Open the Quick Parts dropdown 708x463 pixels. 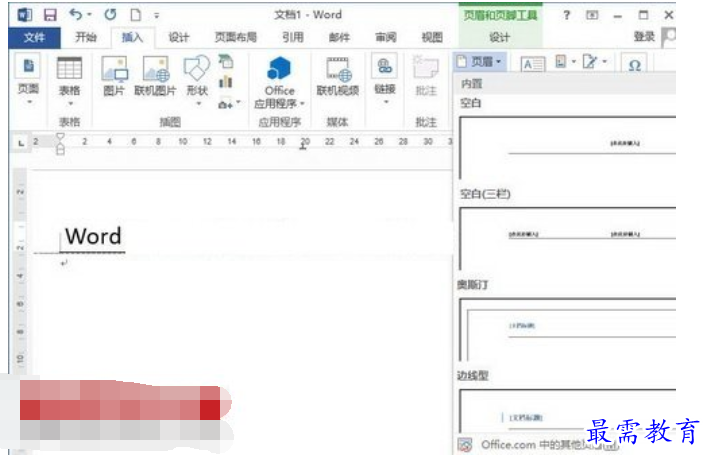click(565, 61)
